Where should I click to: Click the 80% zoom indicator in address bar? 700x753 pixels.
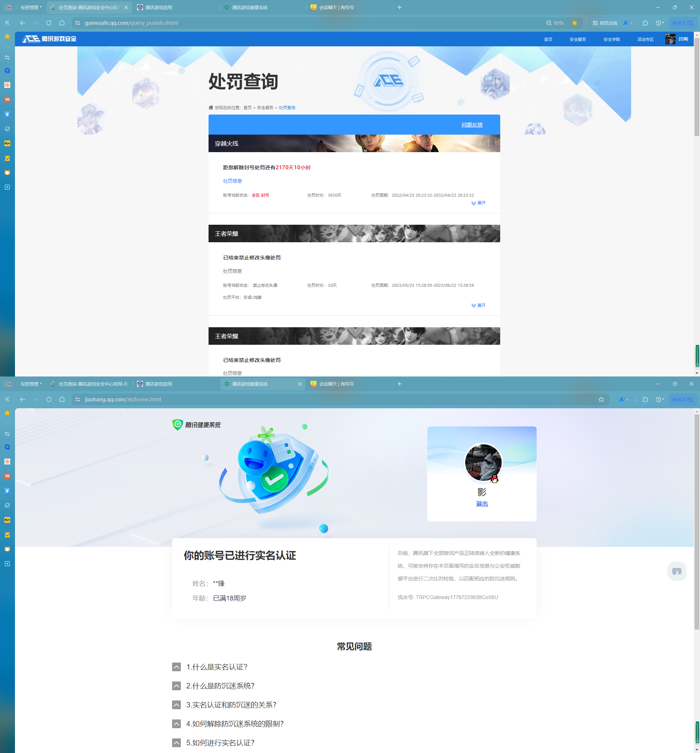(x=555, y=23)
